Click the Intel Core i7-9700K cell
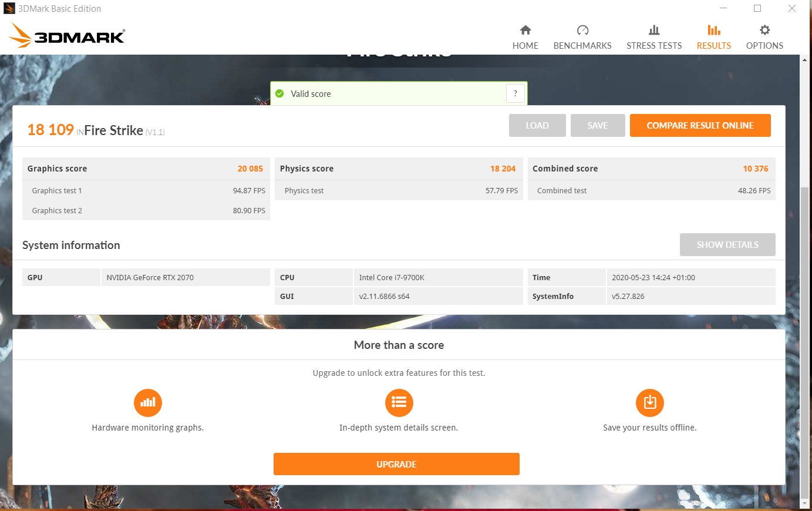The height and width of the screenshot is (511, 812). click(x=439, y=277)
